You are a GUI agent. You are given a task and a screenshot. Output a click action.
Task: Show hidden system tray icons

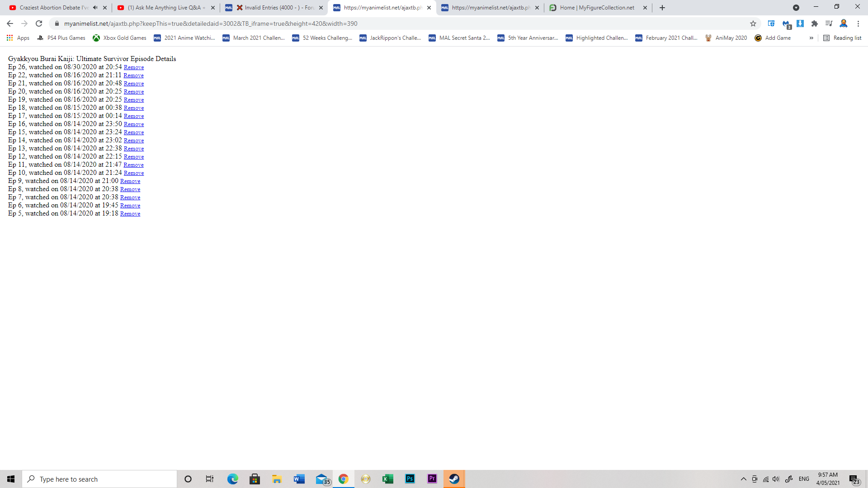pos(743,479)
